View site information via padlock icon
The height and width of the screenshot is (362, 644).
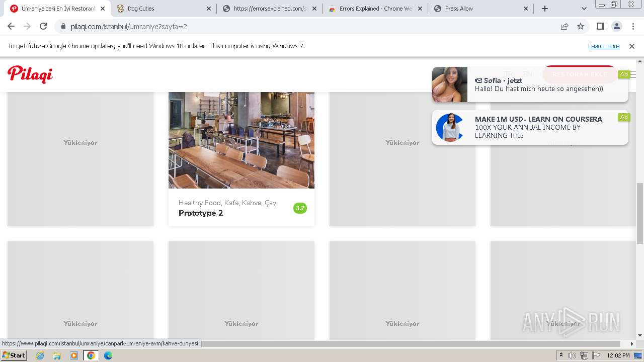[63, 26]
